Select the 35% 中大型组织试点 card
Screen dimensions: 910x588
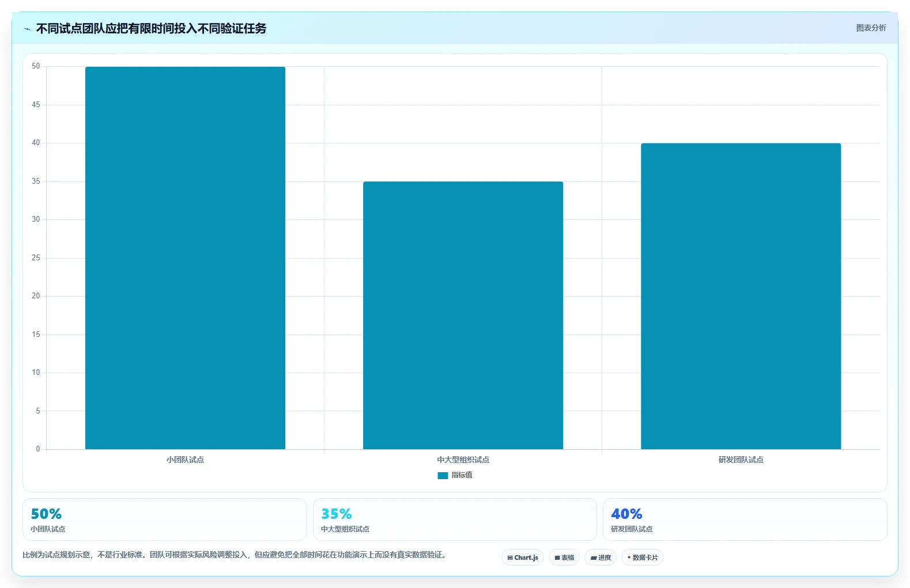point(455,519)
